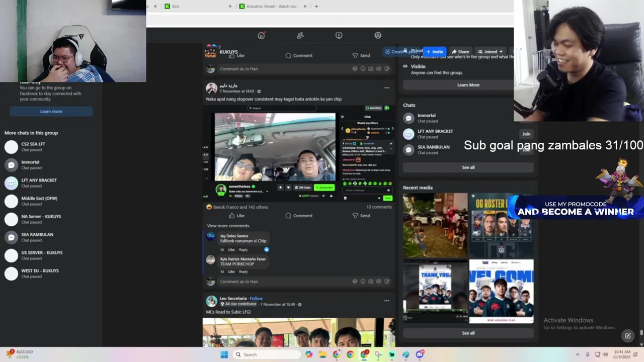Click See all under Recent media

[x=468, y=333]
